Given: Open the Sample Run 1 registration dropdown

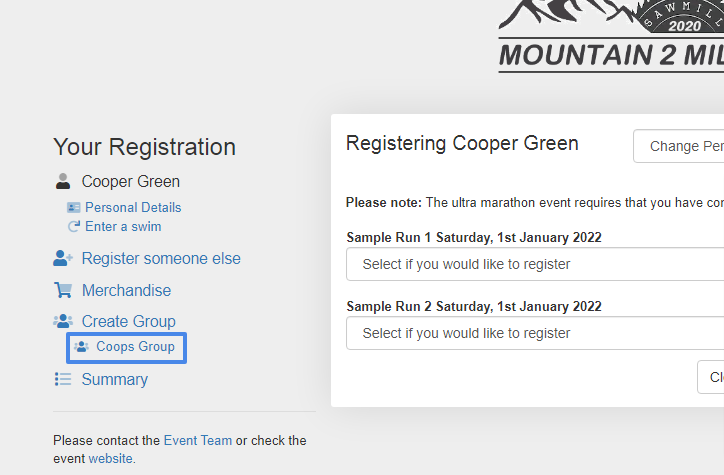Looking at the screenshot, I should tap(535, 265).
